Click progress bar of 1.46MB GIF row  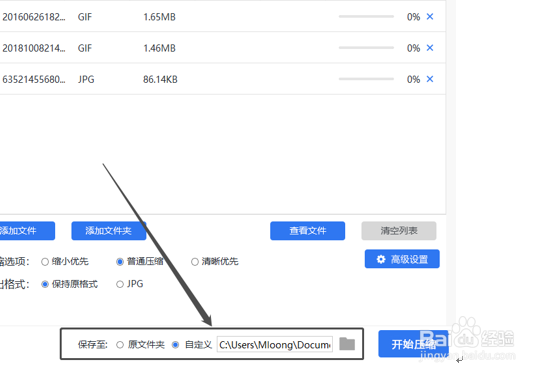(x=366, y=48)
